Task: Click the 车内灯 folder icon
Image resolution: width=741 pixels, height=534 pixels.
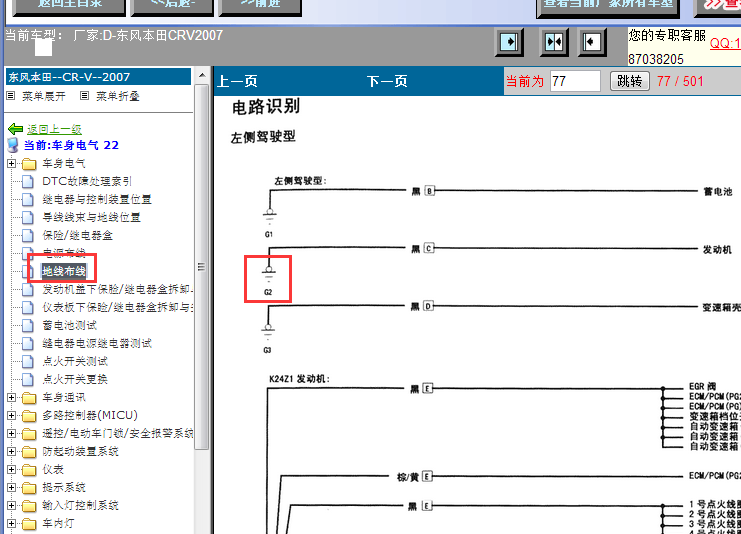Action: (x=29, y=524)
